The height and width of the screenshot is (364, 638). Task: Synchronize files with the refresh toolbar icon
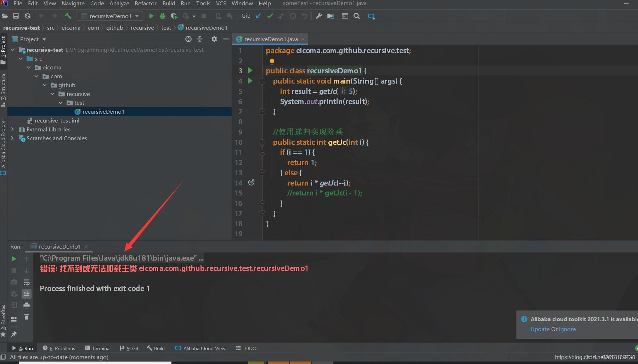point(27,16)
